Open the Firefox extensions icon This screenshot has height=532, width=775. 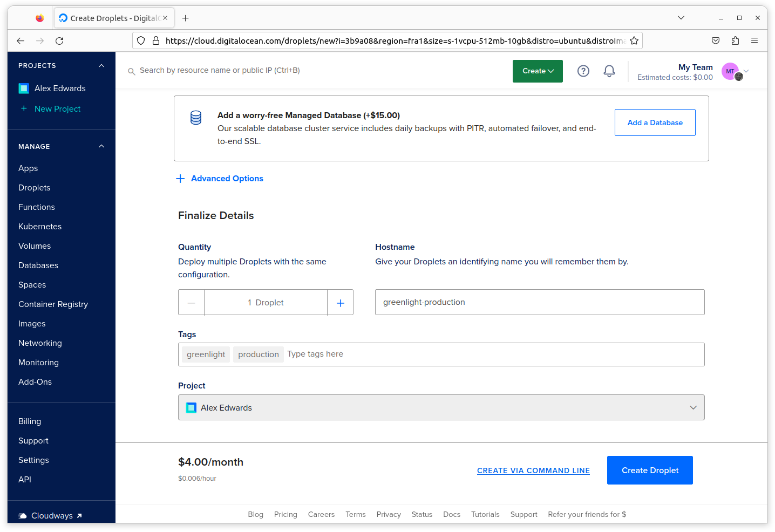point(735,40)
